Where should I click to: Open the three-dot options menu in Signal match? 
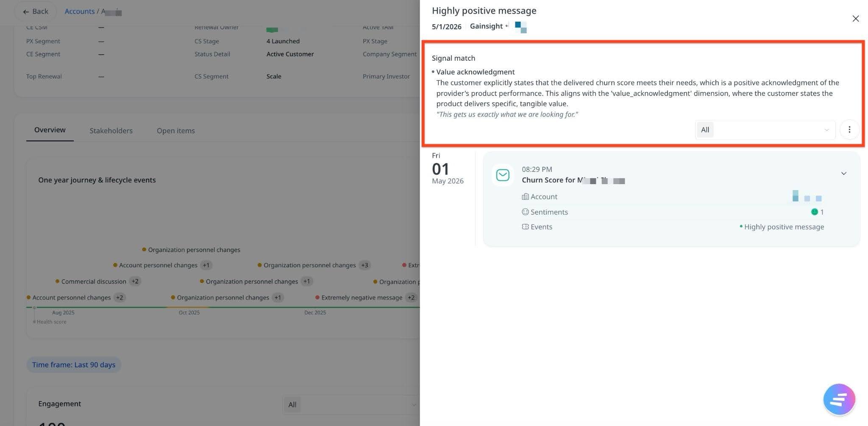coord(849,130)
